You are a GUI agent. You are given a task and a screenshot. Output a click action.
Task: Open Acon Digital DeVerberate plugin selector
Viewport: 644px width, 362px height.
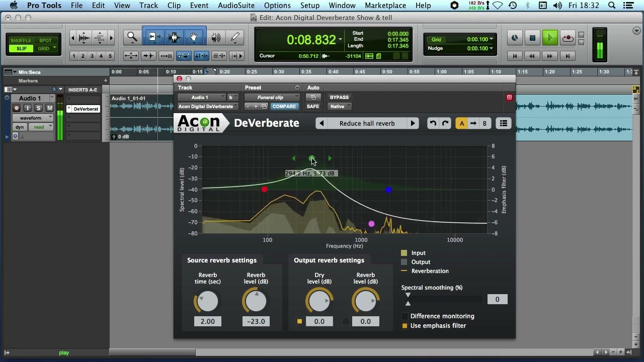pyautogui.click(x=207, y=107)
